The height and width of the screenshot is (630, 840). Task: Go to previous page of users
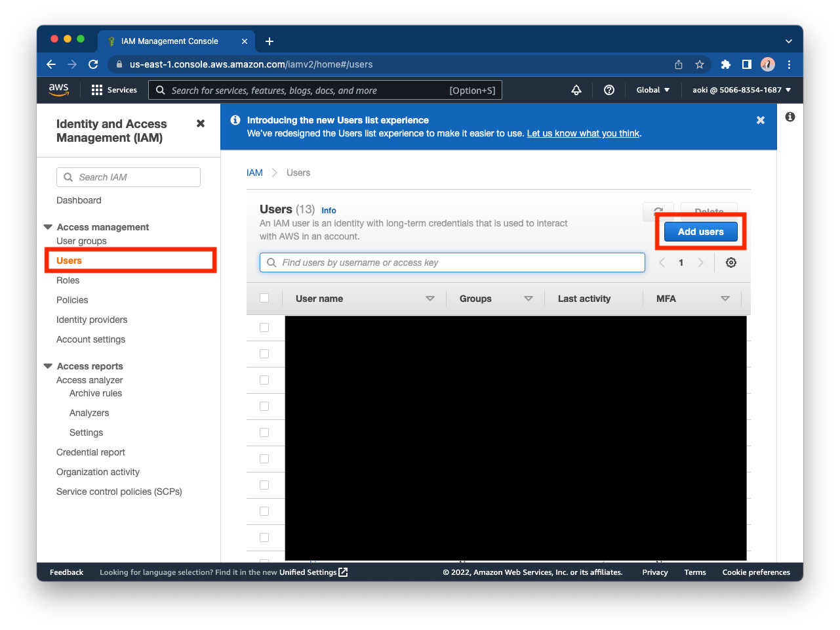pos(662,262)
